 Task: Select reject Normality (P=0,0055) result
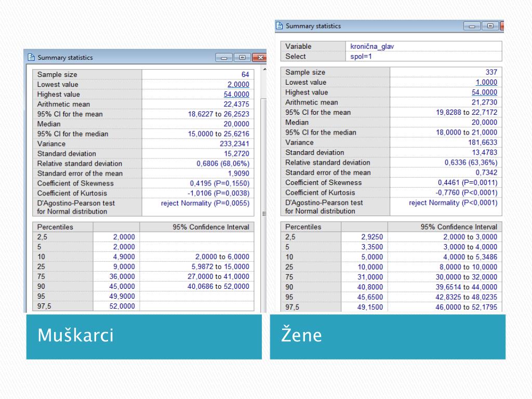coord(205,203)
